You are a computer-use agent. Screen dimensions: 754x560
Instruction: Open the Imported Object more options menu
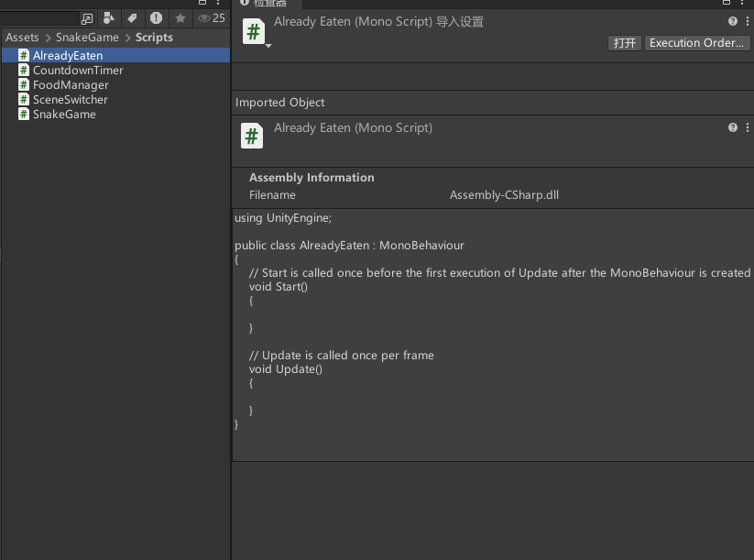[x=747, y=127]
